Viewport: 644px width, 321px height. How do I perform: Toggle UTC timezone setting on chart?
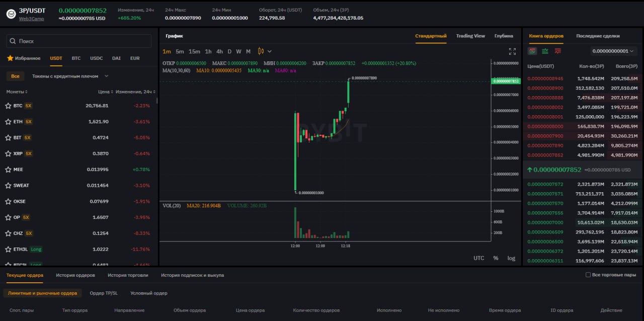tap(479, 258)
